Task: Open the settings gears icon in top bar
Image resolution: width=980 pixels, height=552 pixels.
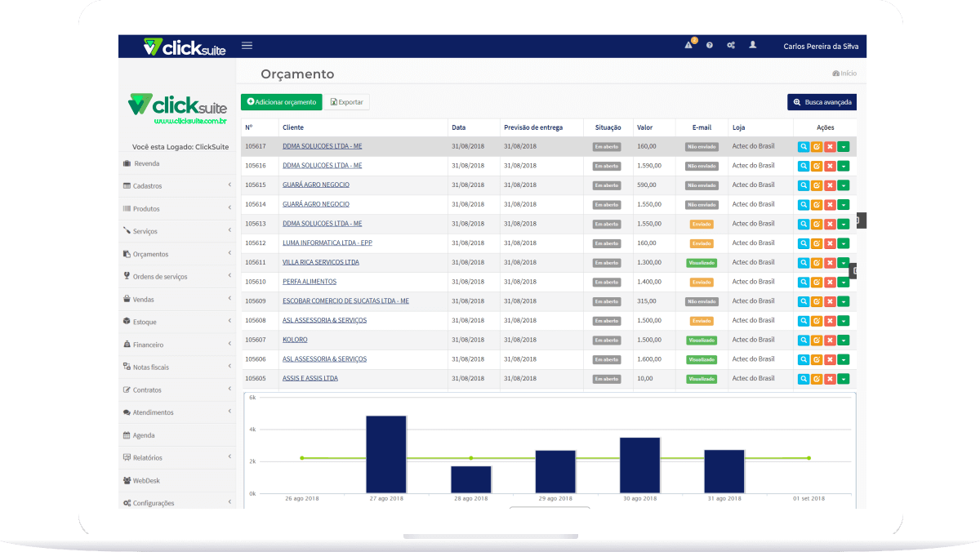Action: (x=731, y=46)
